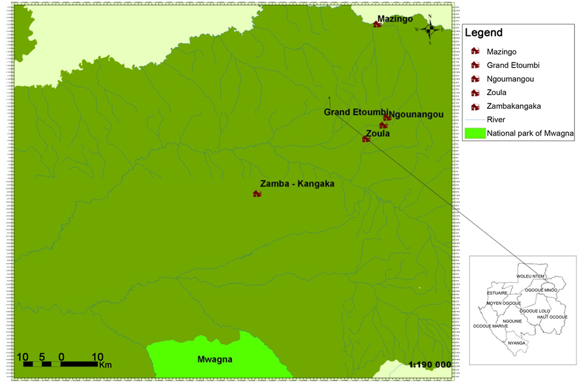Image resolution: width=588 pixels, height=383 pixels.
Task: Click the Grand Etoumbi legend house icon
Action: (x=475, y=65)
